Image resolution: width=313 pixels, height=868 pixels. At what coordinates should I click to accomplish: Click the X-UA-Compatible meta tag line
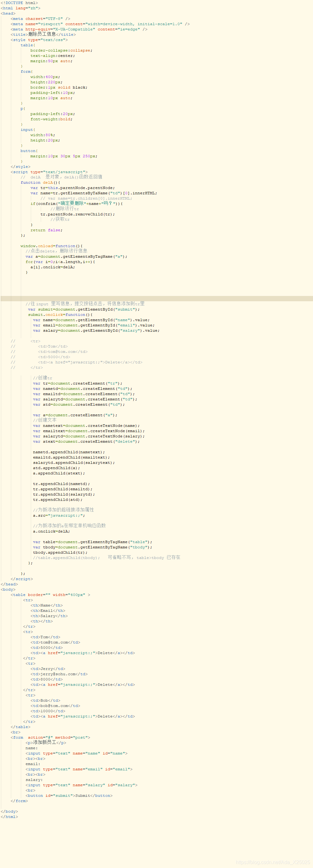[79, 29]
